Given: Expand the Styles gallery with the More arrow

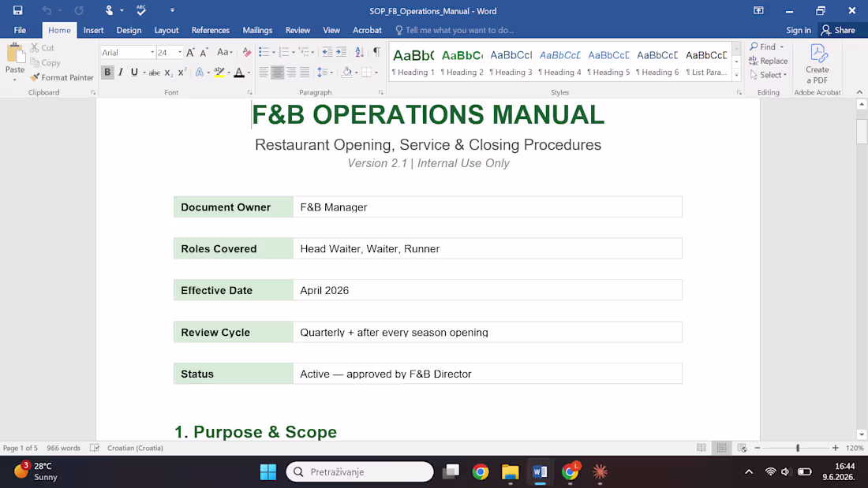Looking at the screenshot, I should pos(737,75).
